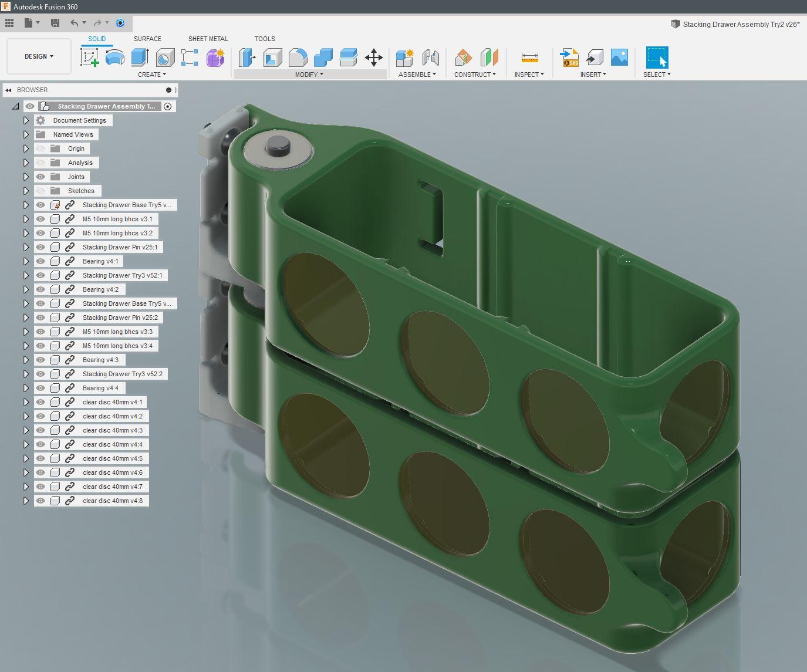Image resolution: width=807 pixels, height=672 pixels.
Task: Activate the Move/Copy arrows tool
Action: coord(374,58)
